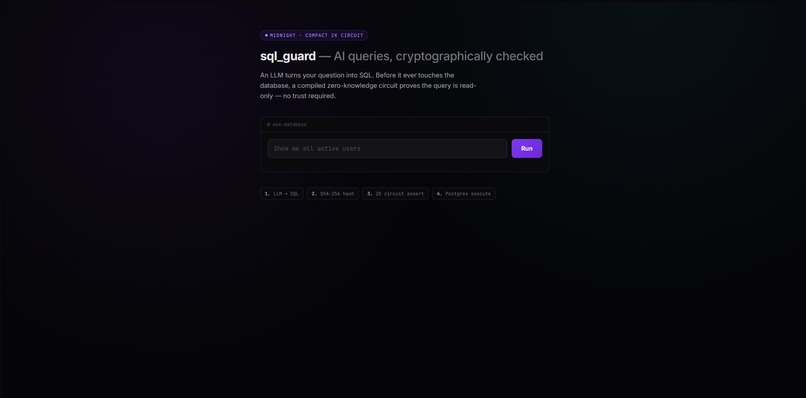Click the gray dot beside ask-database

pyautogui.click(x=268, y=124)
